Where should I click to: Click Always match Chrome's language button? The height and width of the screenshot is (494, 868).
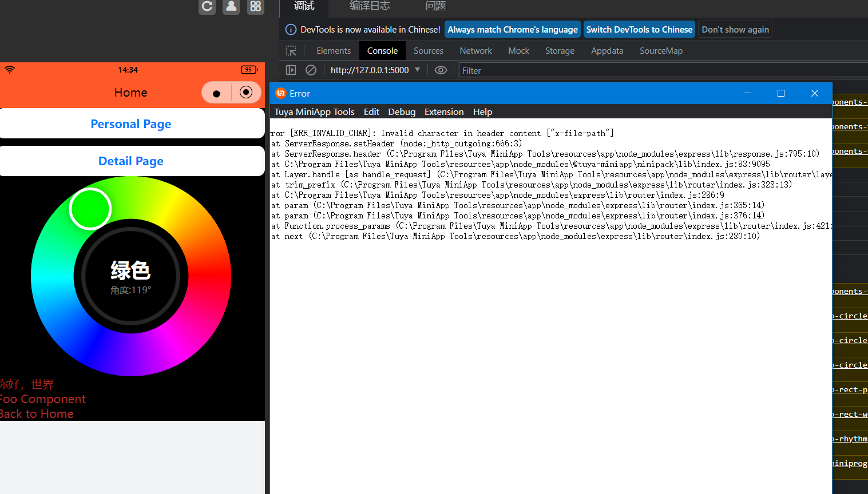[513, 30]
